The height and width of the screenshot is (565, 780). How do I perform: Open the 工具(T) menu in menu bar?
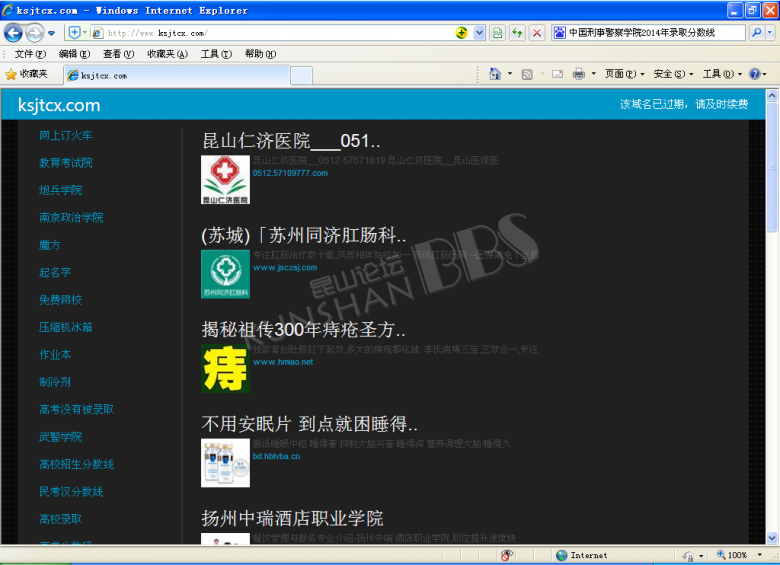click(216, 54)
